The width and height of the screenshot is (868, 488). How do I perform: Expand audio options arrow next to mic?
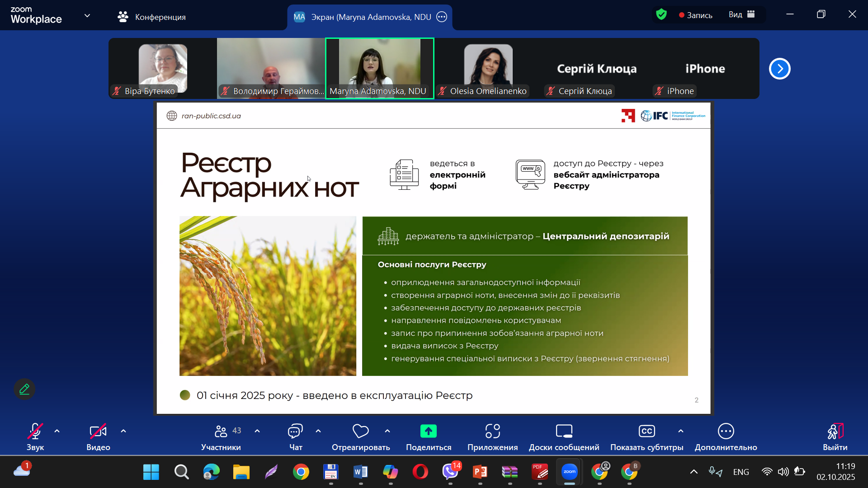pyautogui.click(x=57, y=431)
